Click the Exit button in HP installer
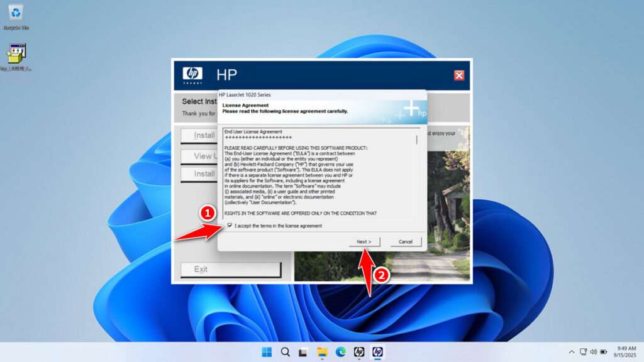This screenshot has height=362, width=644. point(231,270)
